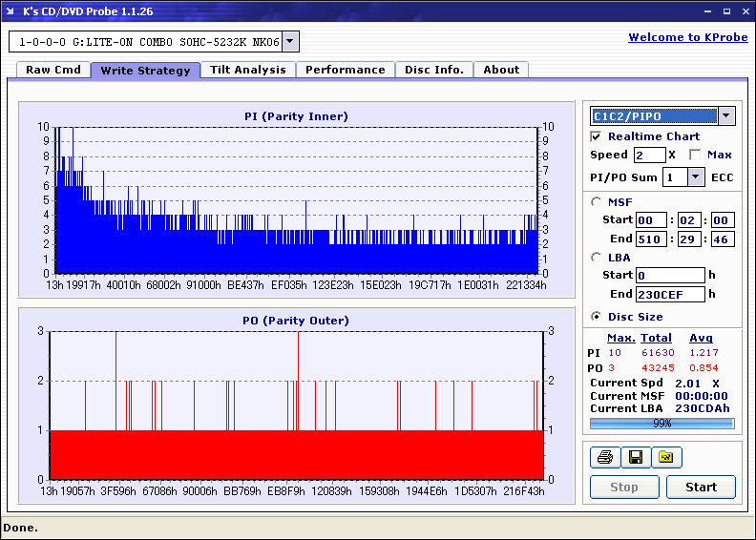Open the LITE-ON drive selection dropdown
This screenshot has width=756, height=540.
290,42
